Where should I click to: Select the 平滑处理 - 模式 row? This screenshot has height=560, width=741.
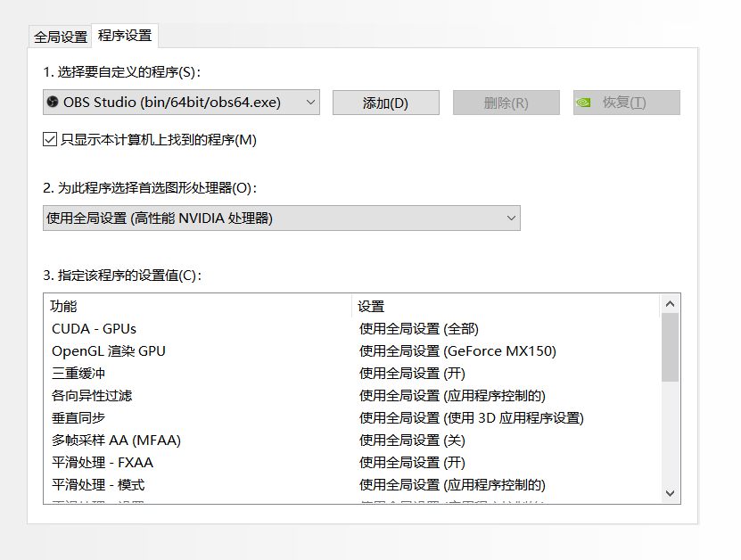352,484
